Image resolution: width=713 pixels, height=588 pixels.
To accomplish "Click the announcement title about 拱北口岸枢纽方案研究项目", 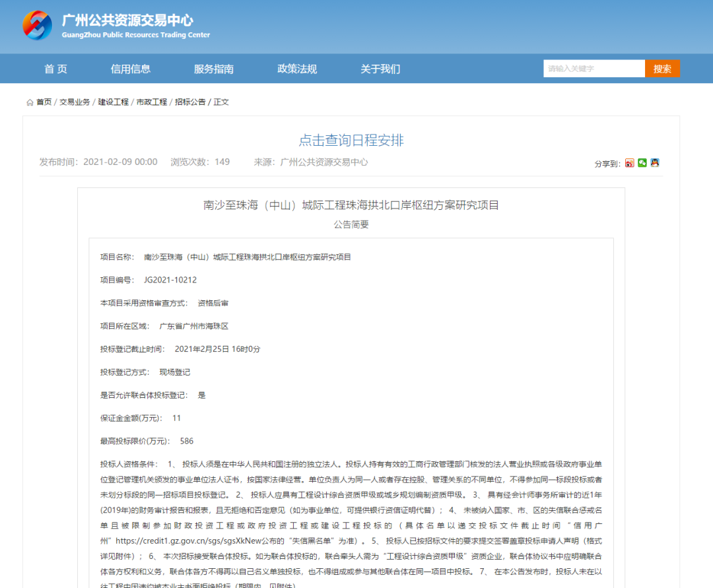I will pos(351,205).
